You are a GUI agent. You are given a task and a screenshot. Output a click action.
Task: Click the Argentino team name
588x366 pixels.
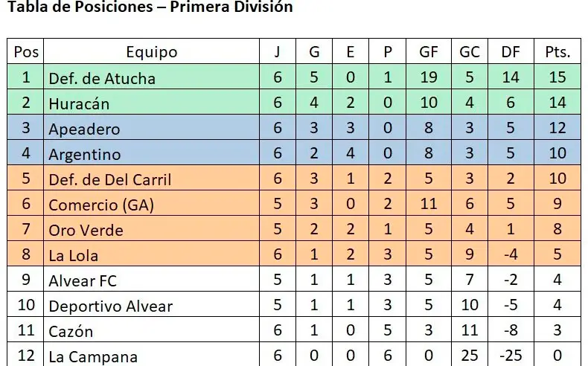tap(84, 154)
